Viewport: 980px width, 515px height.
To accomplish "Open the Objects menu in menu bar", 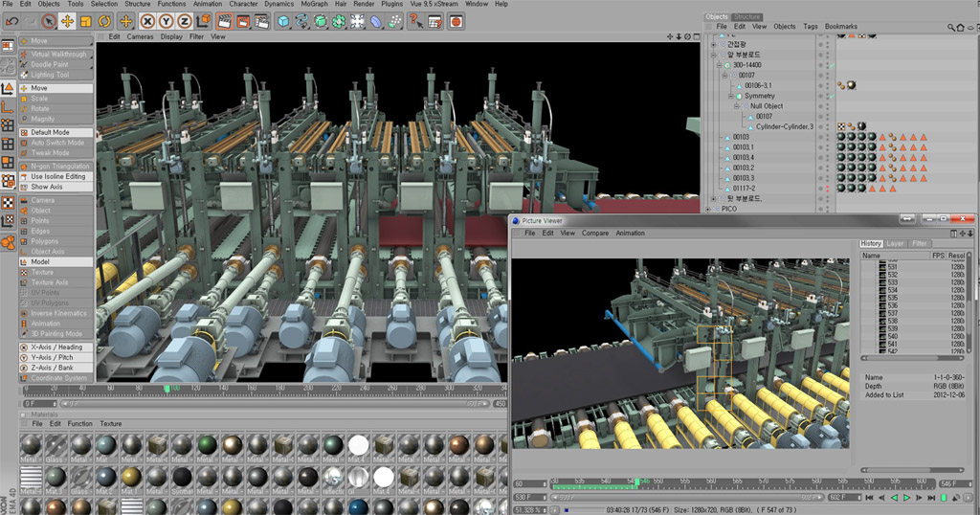I will (x=49, y=4).
